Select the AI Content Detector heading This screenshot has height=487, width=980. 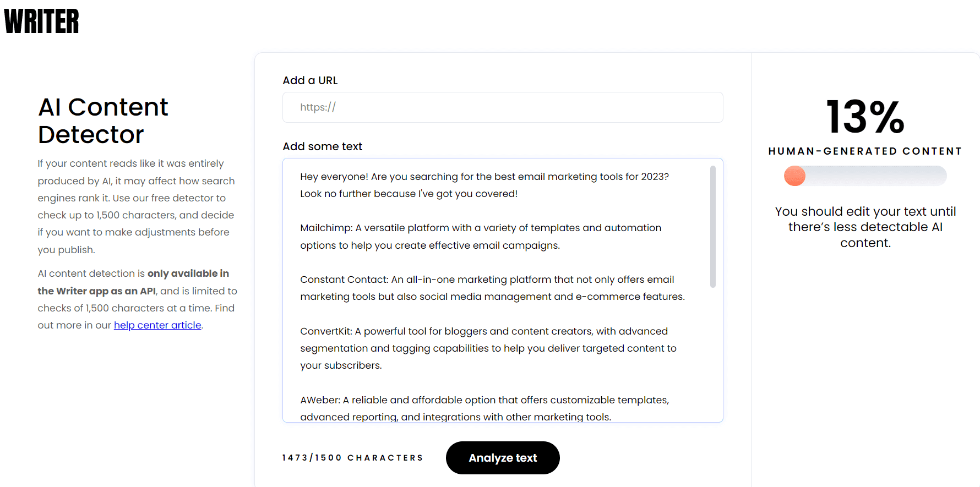tap(102, 121)
